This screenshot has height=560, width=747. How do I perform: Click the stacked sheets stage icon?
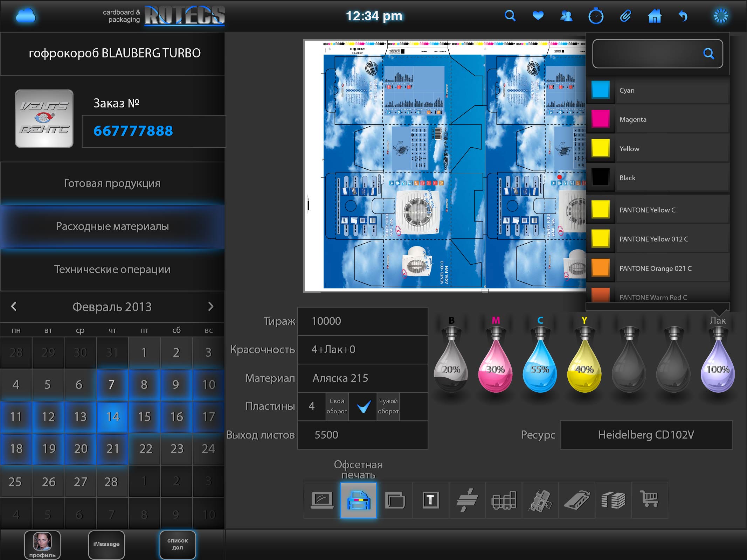point(613,500)
